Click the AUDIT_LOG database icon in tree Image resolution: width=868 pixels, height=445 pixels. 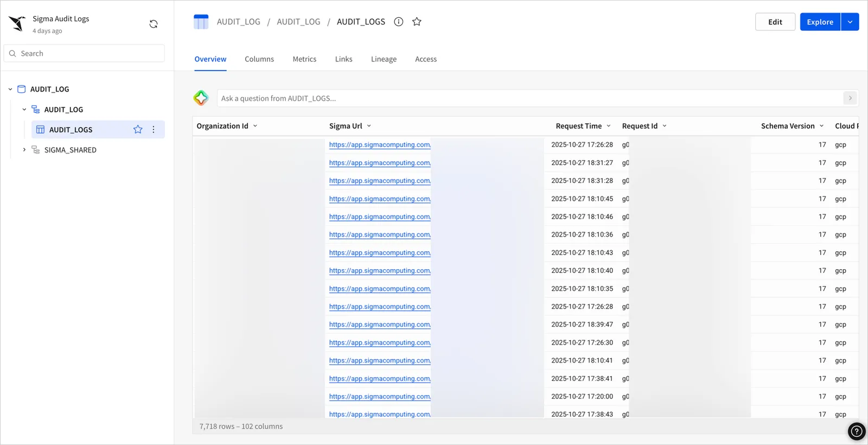coord(22,89)
